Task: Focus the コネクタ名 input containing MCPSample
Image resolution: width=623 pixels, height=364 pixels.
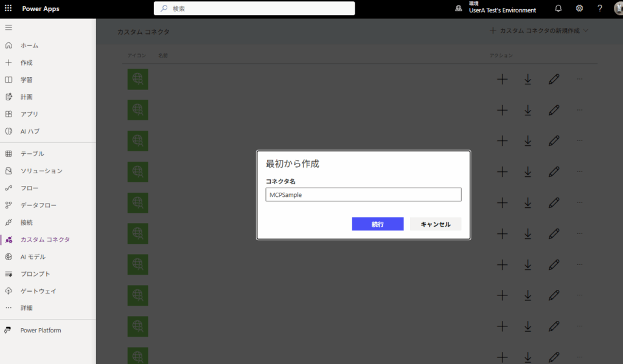Action: [x=364, y=194]
